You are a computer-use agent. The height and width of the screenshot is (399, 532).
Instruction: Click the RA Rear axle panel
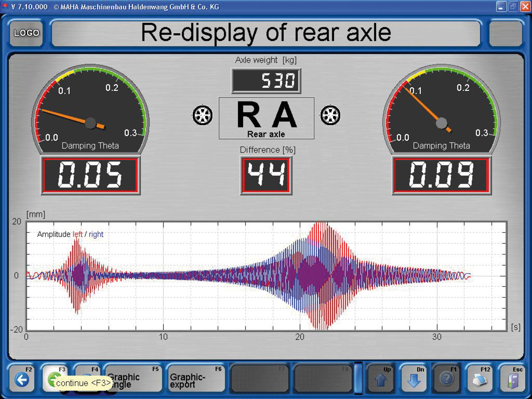point(266,118)
